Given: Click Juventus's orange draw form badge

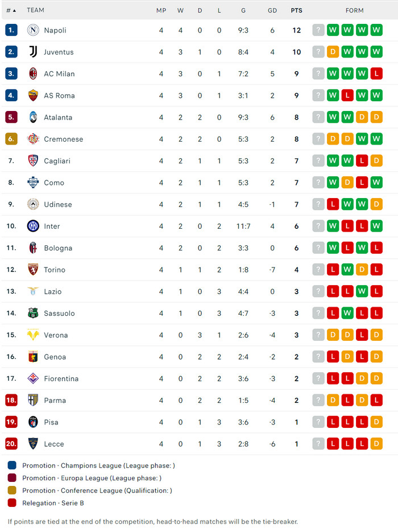Looking at the screenshot, I should tap(333, 52).
